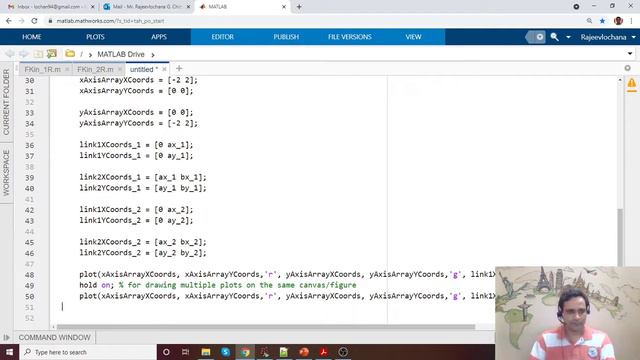Open a new browser tab

(x=299, y=7)
